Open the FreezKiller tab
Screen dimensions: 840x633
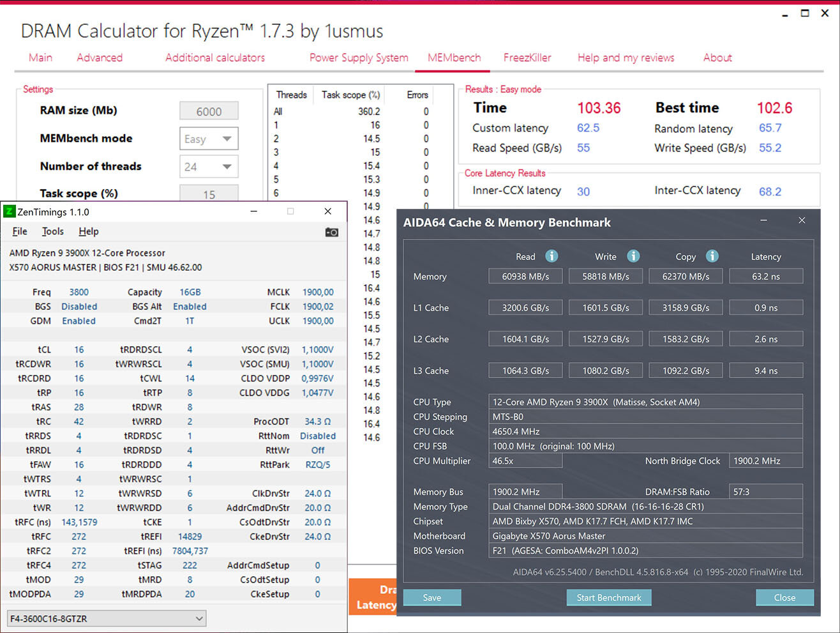527,57
